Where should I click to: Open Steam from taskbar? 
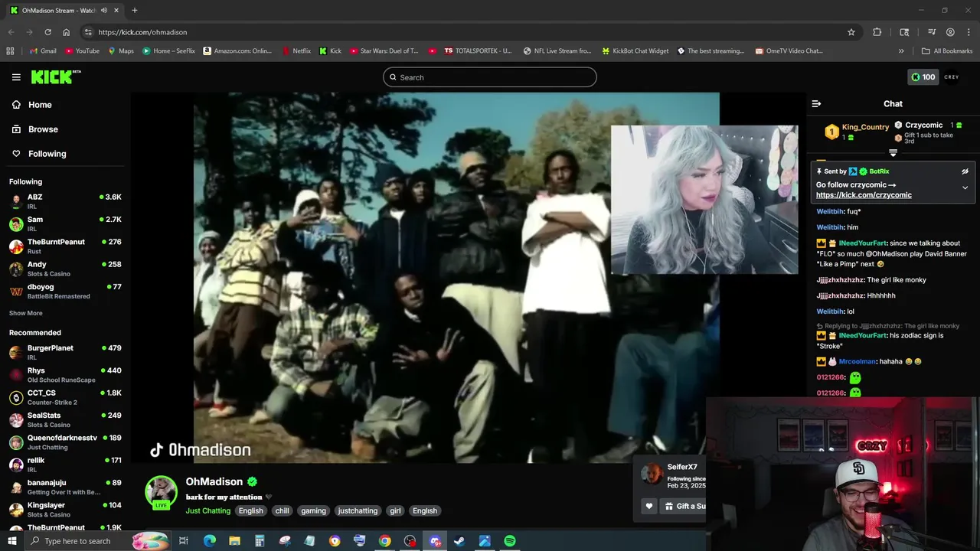pyautogui.click(x=459, y=541)
